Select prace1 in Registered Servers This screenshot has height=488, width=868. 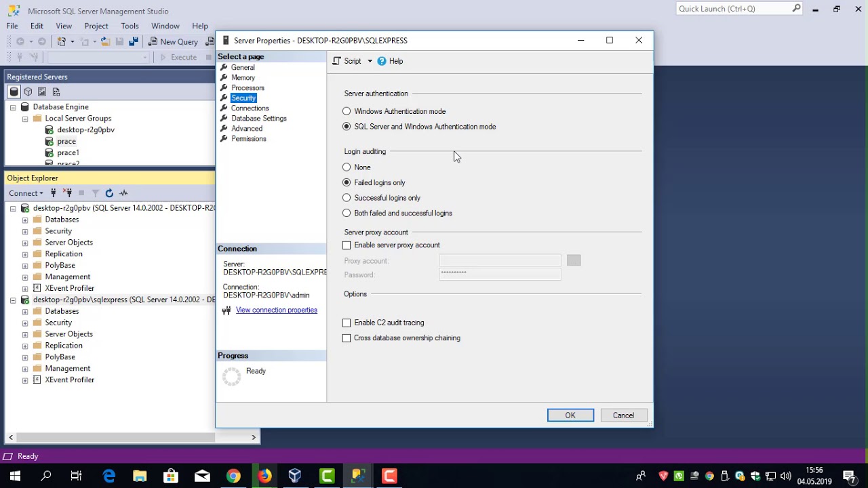(68, 152)
